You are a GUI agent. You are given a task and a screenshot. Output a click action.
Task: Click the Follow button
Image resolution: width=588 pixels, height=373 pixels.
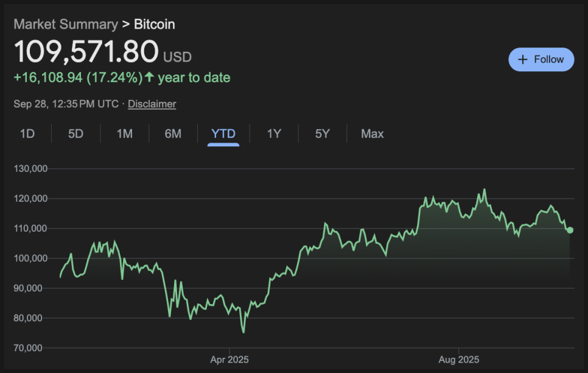541,59
